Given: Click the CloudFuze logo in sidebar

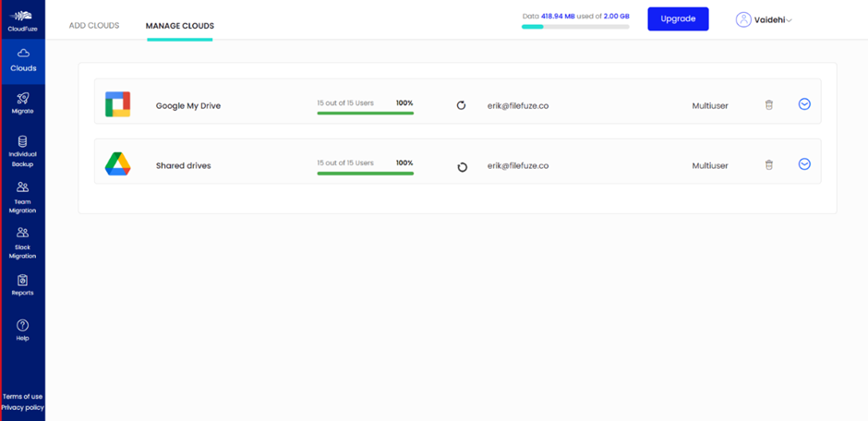Looking at the screenshot, I should point(22,19).
